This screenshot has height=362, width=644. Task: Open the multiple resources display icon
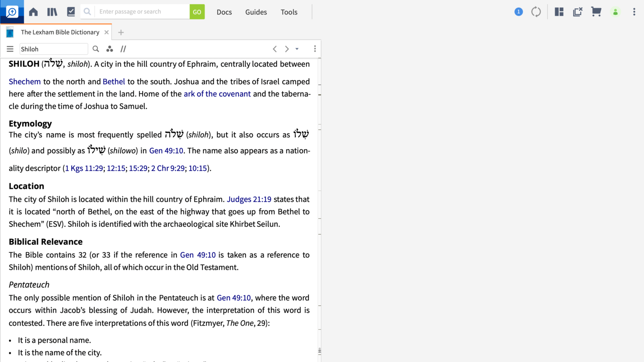pyautogui.click(x=109, y=49)
